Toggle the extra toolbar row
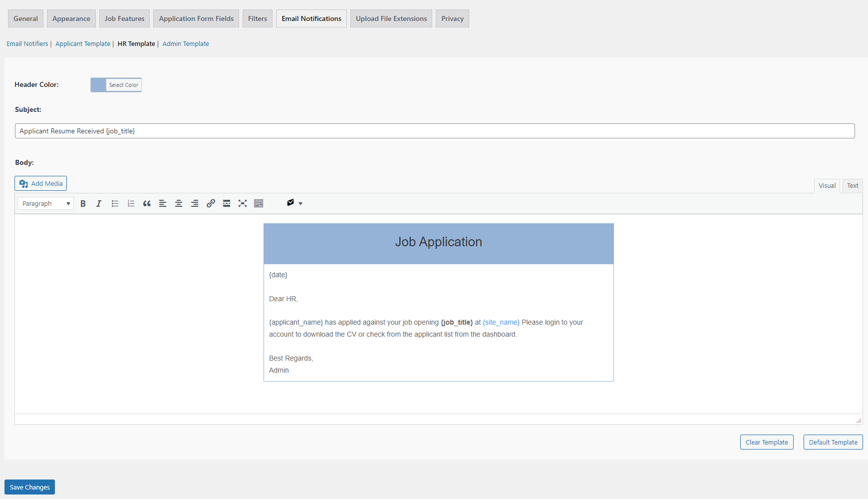 tap(259, 203)
